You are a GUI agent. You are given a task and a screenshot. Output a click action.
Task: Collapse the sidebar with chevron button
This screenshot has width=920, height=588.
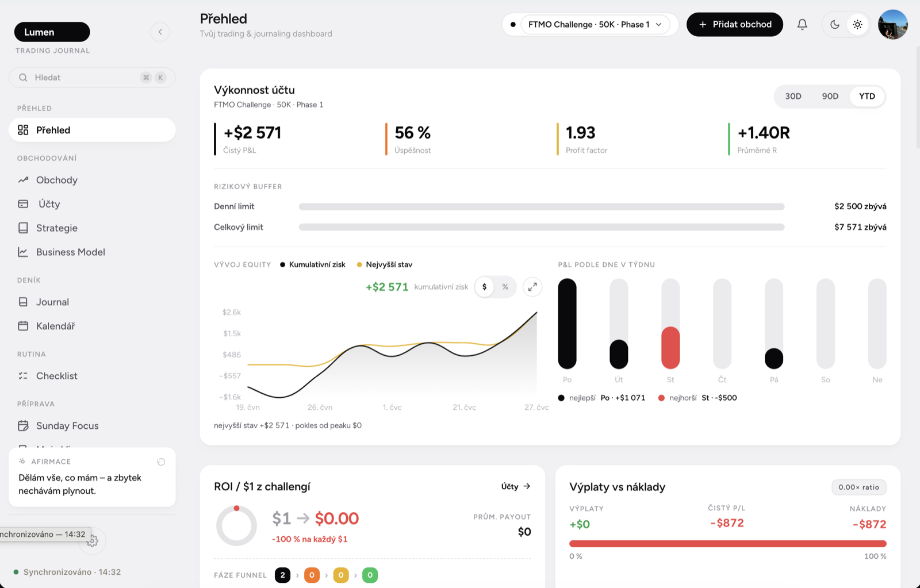pyautogui.click(x=160, y=32)
